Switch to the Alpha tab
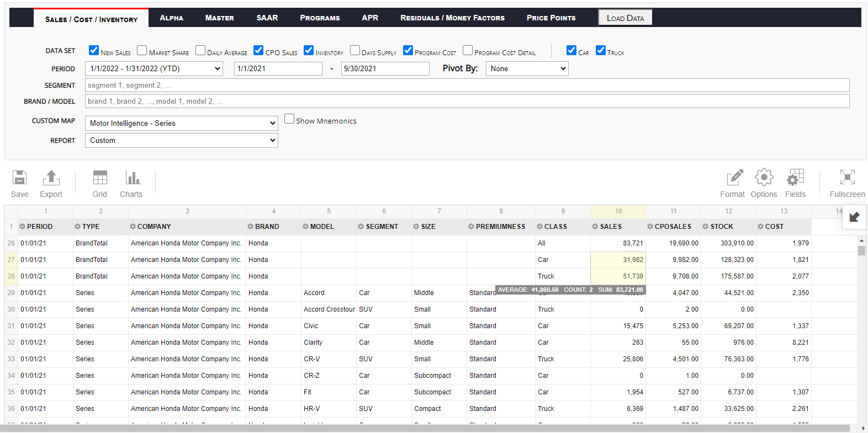The width and height of the screenshot is (868, 433). point(172,18)
